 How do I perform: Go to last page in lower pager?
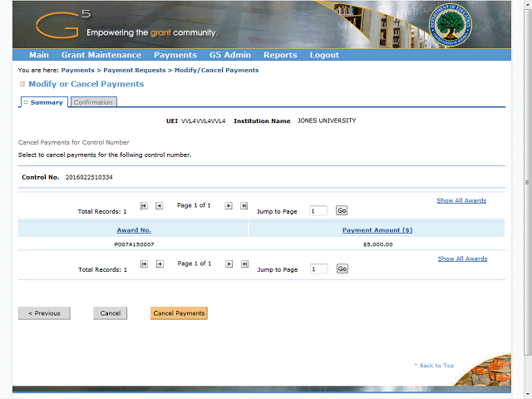244,264
